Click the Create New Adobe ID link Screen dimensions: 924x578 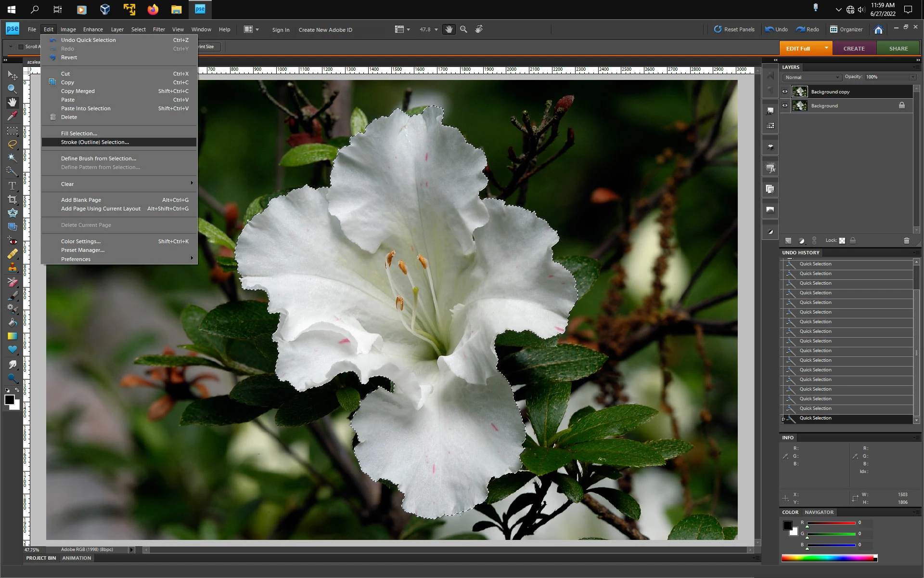tap(325, 30)
